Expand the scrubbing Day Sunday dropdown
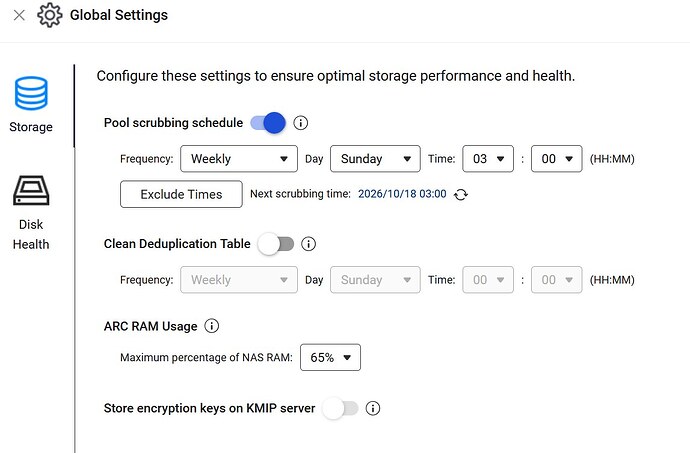 (x=375, y=159)
